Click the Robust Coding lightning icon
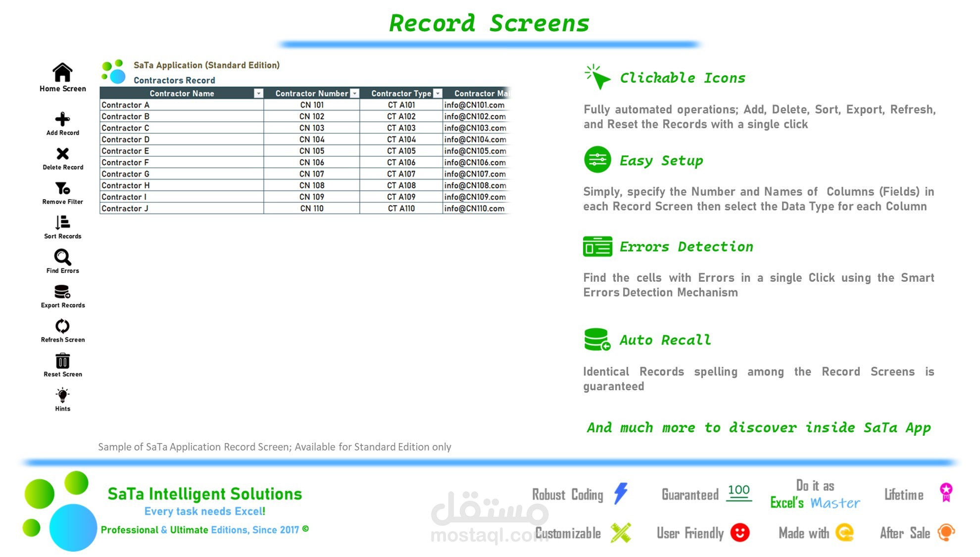The width and height of the screenshot is (980, 557). coord(621,494)
